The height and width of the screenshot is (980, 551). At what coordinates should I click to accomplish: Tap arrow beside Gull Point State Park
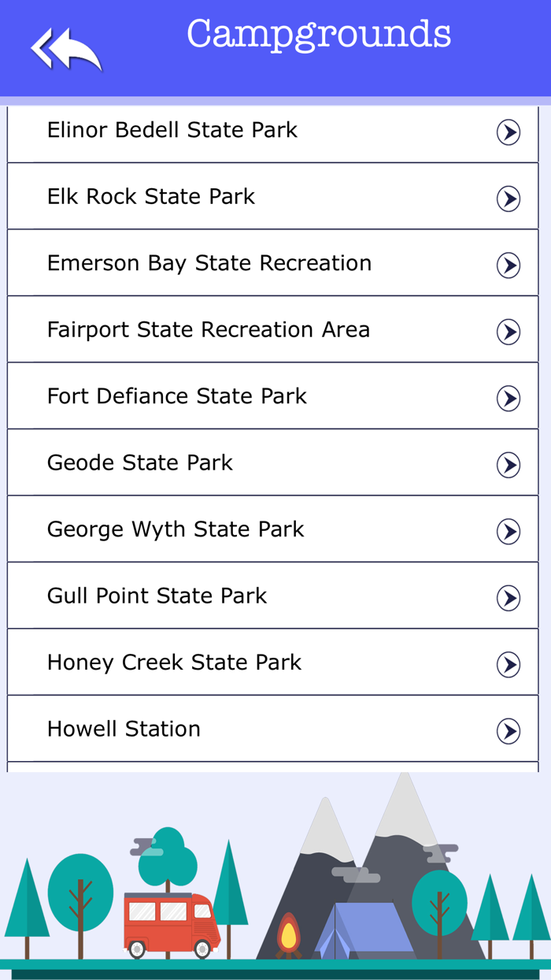510,598
